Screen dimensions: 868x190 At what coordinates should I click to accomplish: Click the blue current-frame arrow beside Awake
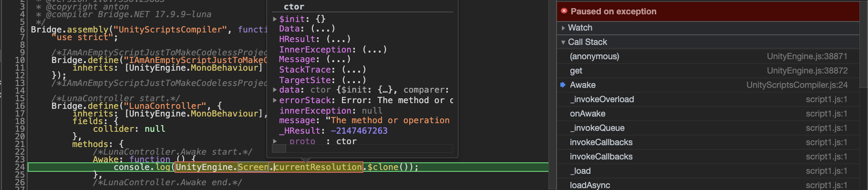(x=563, y=85)
